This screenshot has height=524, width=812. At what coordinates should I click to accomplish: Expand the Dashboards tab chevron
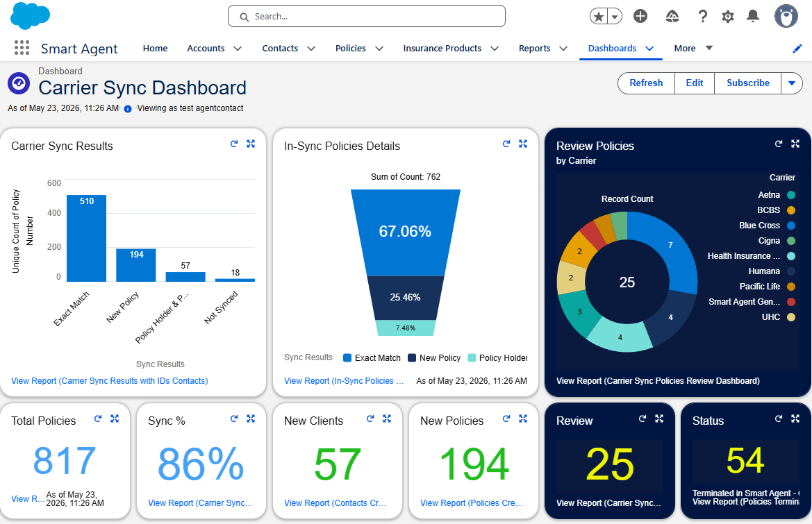tap(649, 49)
